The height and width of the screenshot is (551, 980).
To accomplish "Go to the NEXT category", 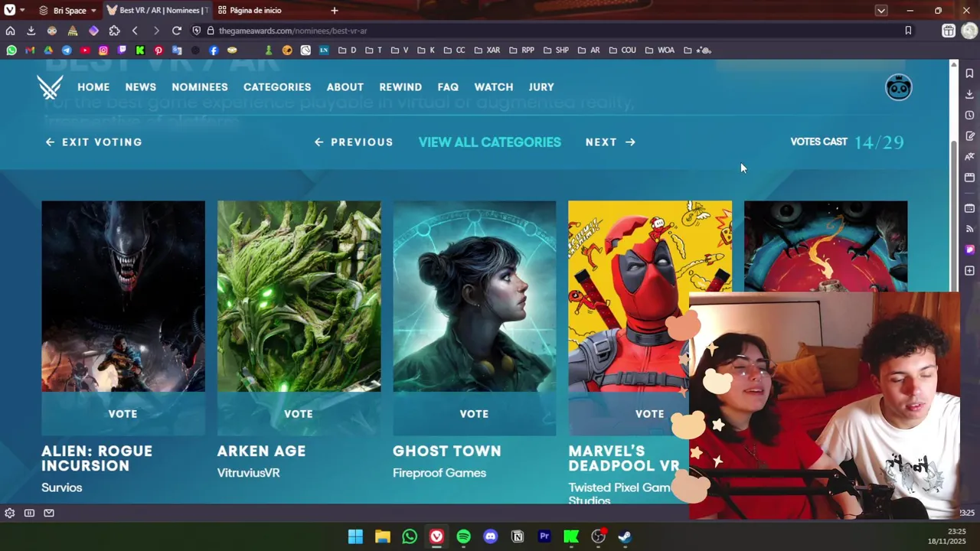I will 610,142.
